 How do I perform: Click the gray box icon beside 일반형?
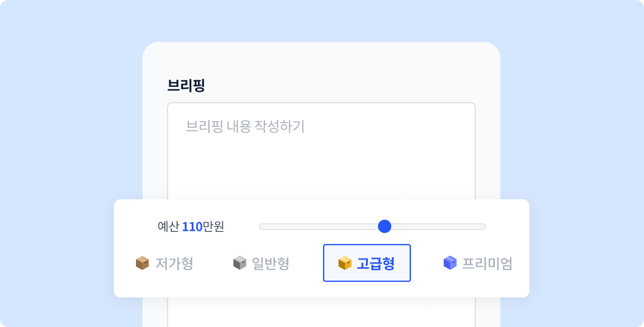pos(240,263)
